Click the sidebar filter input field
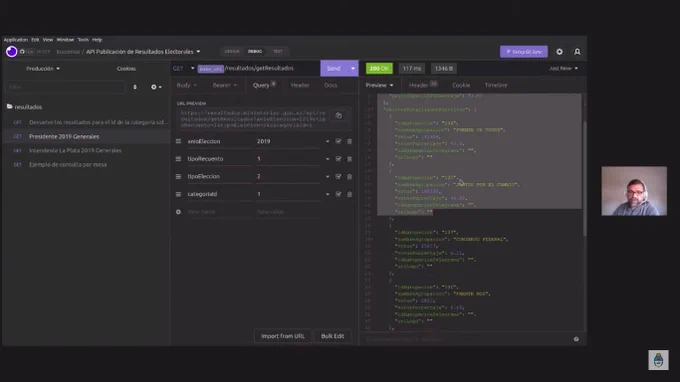This screenshot has height=382, width=680. 66,87
